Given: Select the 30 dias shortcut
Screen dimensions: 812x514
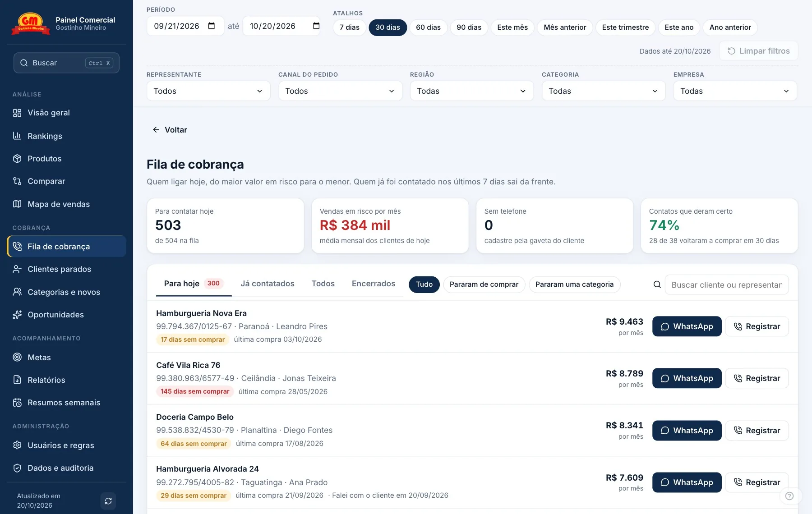Looking at the screenshot, I should pyautogui.click(x=388, y=28).
